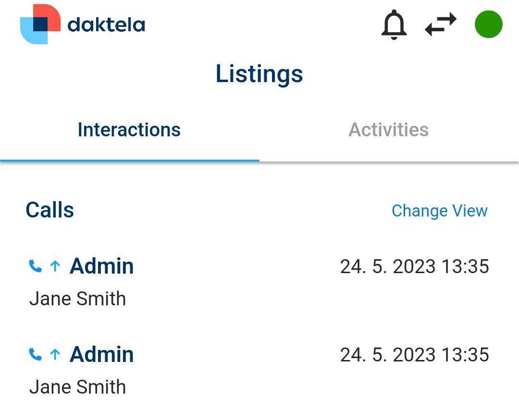This screenshot has width=519, height=420.
Task: Select Jane Smith under the first call
Action: (78, 299)
